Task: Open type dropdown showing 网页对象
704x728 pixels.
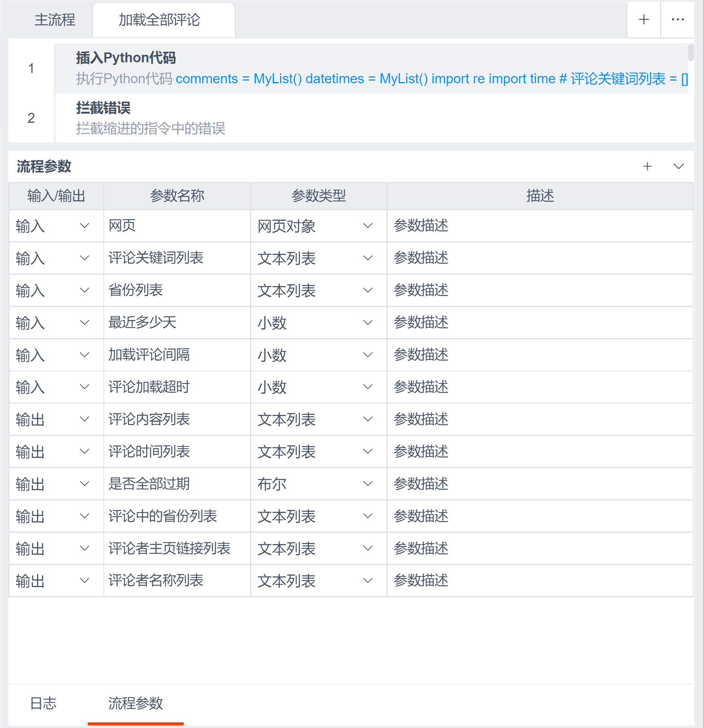Action: [x=316, y=226]
